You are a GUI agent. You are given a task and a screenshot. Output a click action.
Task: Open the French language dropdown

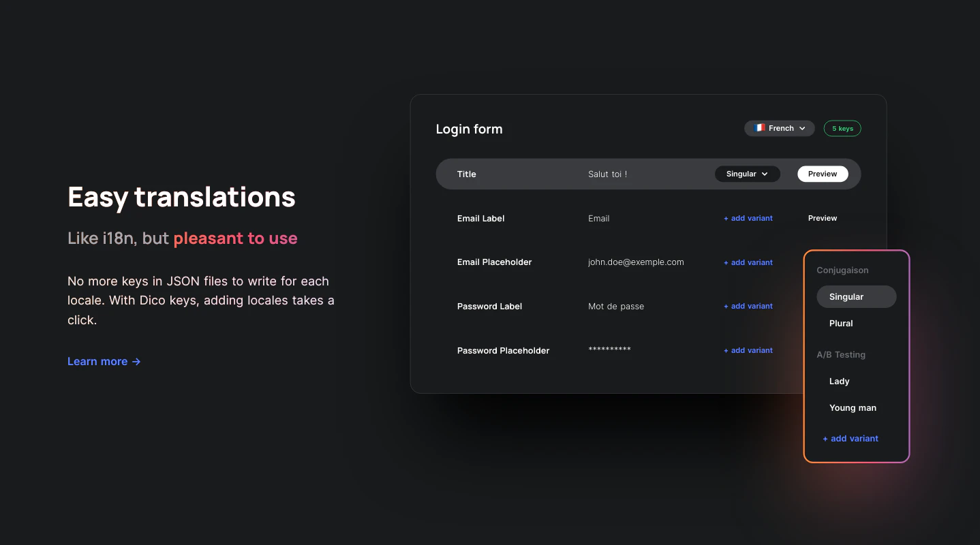point(779,128)
